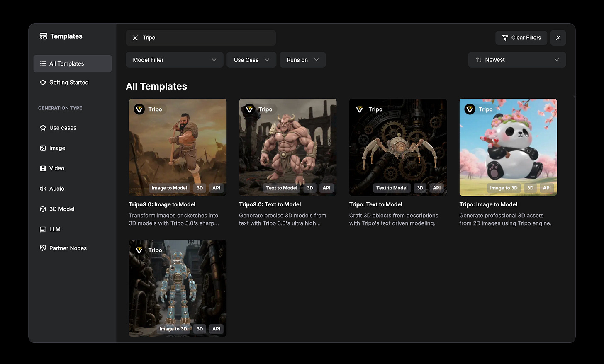Screen dimensions: 604x364
Task: Open the muscular minotaur template thumbnail
Action: pyautogui.click(x=288, y=147)
